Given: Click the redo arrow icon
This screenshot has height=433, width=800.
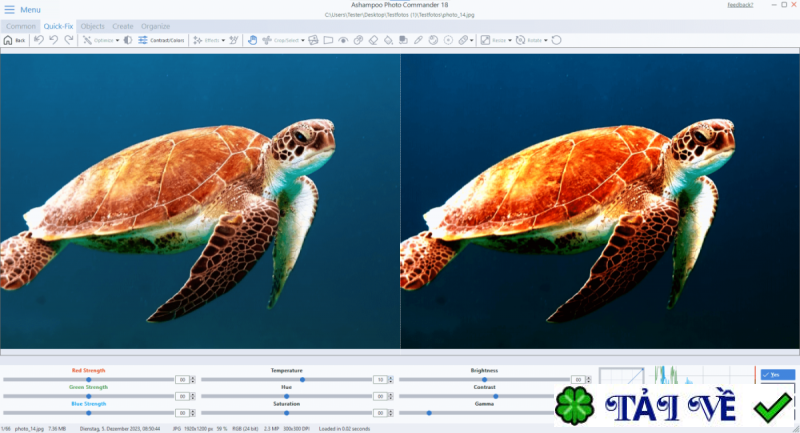Looking at the screenshot, I should tap(69, 40).
